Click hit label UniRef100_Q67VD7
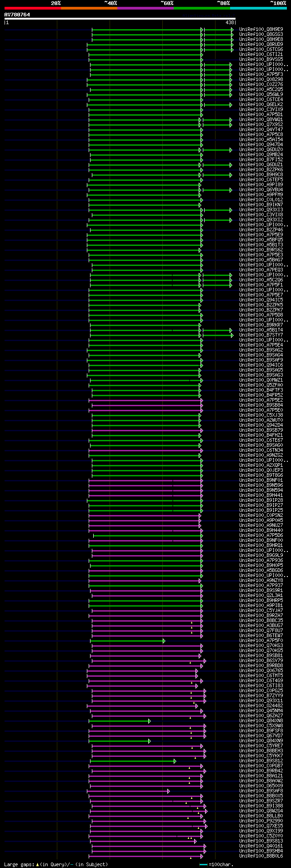 point(261,735)
